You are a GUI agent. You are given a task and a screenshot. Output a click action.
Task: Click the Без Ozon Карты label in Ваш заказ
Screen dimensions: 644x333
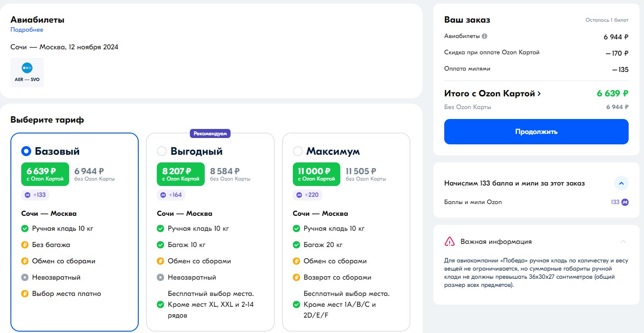pyautogui.click(x=468, y=107)
